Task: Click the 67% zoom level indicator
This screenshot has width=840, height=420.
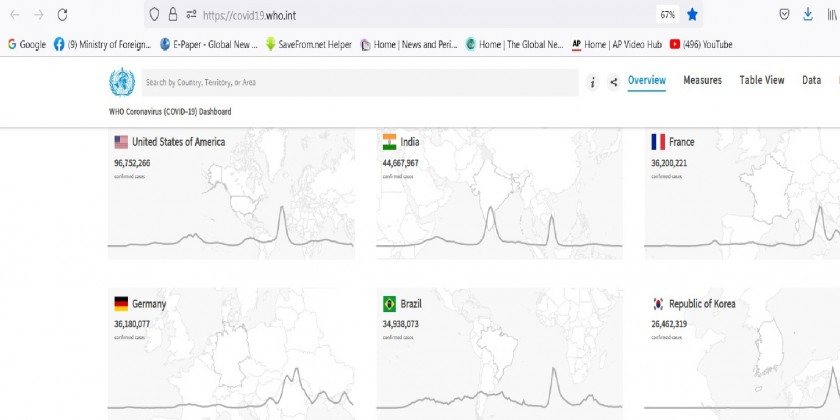Action: 666,15
